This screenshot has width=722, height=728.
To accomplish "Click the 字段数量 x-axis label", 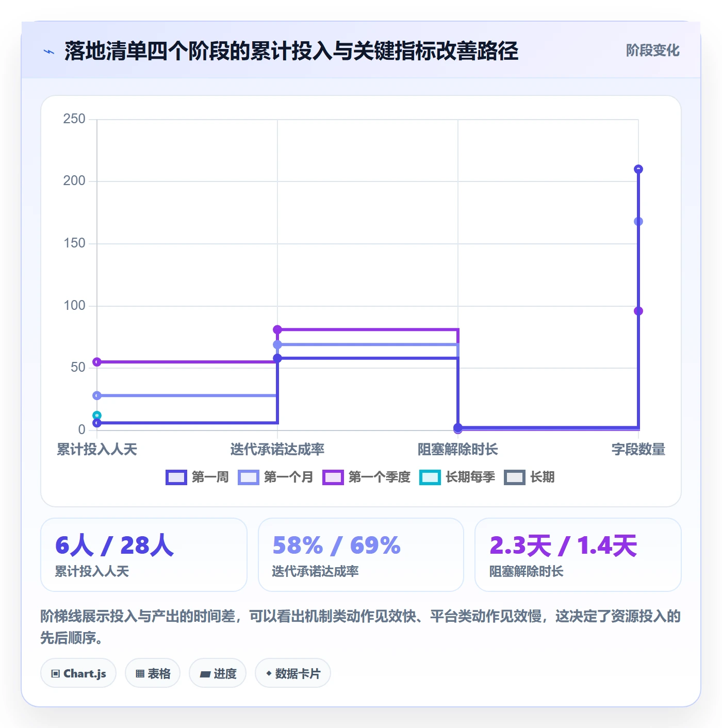I will (638, 450).
